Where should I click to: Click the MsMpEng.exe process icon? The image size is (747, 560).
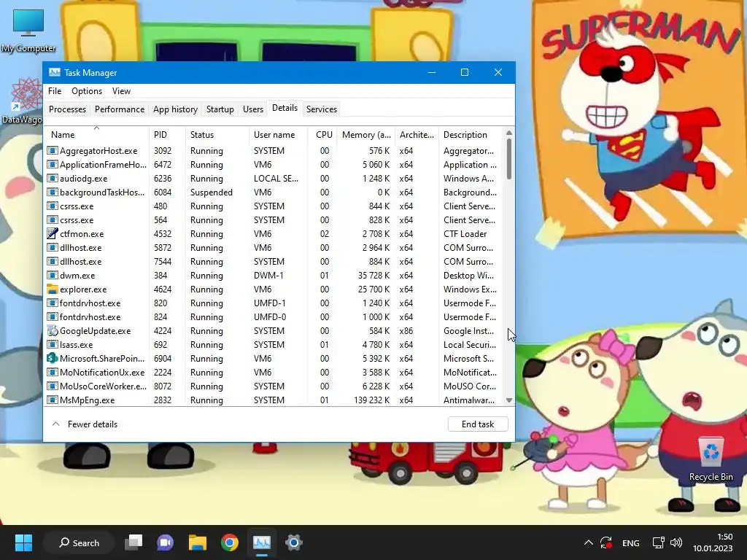point(53,400)
